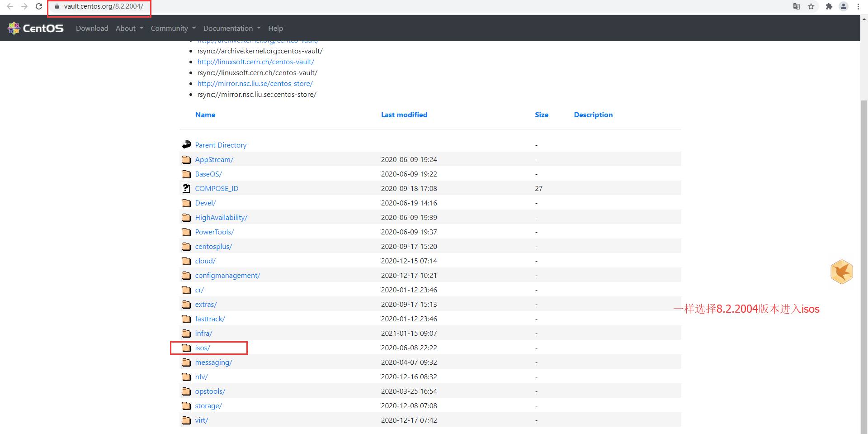
Task: Open the configmanagement/ directory link
Action: [228, 275]
